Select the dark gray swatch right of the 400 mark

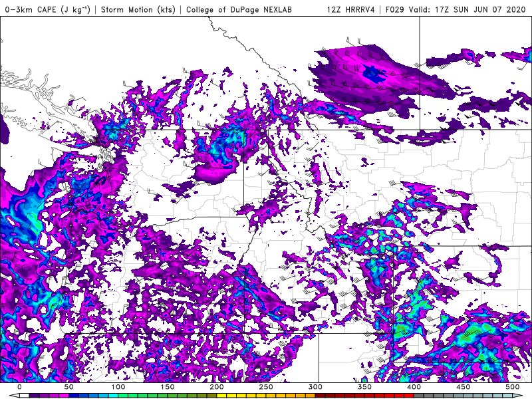click(418, 395)
